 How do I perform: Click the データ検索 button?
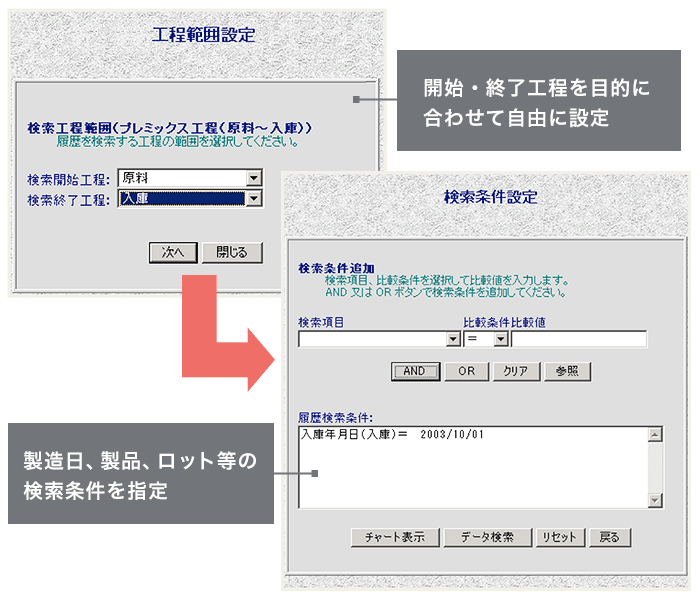[x=488, y=537]
